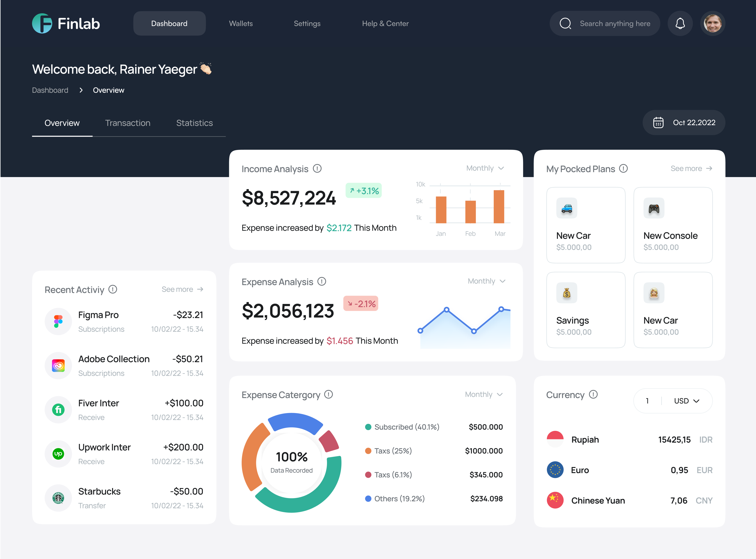Image resolution: width=756 pixels, height=559 pixels.
Task: Click the Fiver Inter icon
Action: [x=58, y=410]
